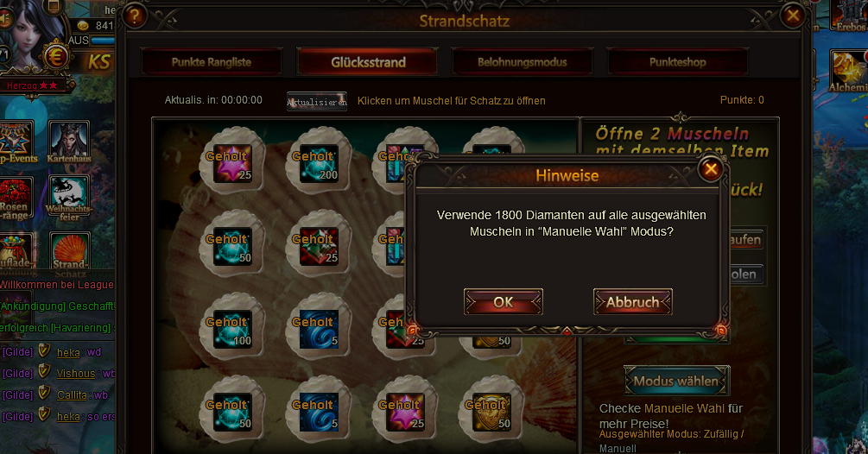Open the Strandschatz shell icon
Viewport: 868px width, 454px height.
pos(69,252)
